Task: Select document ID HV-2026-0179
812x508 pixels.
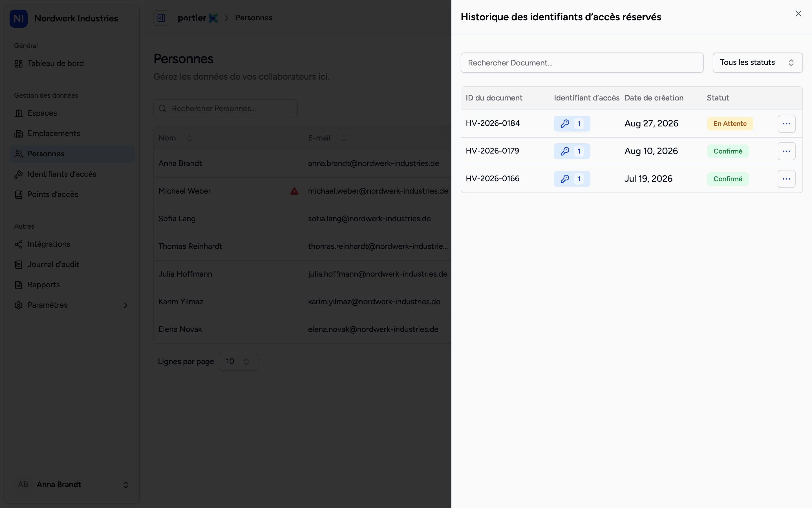Action: (492, 151)
